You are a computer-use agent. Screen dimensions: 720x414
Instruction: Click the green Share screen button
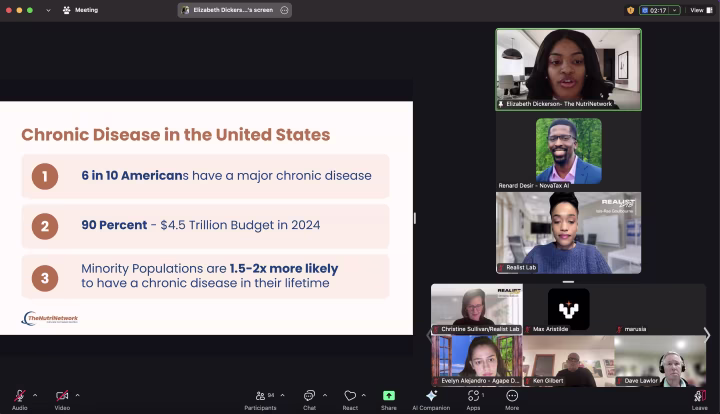click(x=388, y=396)
